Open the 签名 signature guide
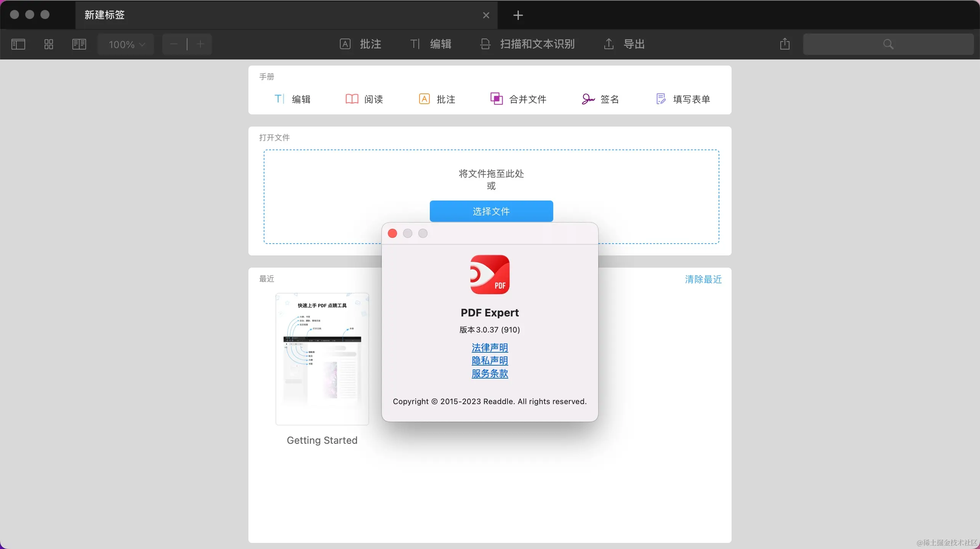This screenshot has height=549, width=980. pyautogui.click(x=600, y=99)
